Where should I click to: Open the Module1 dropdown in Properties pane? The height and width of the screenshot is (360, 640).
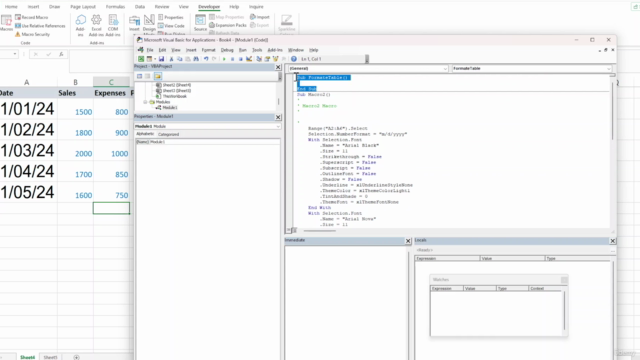click(x=278, y=126)
